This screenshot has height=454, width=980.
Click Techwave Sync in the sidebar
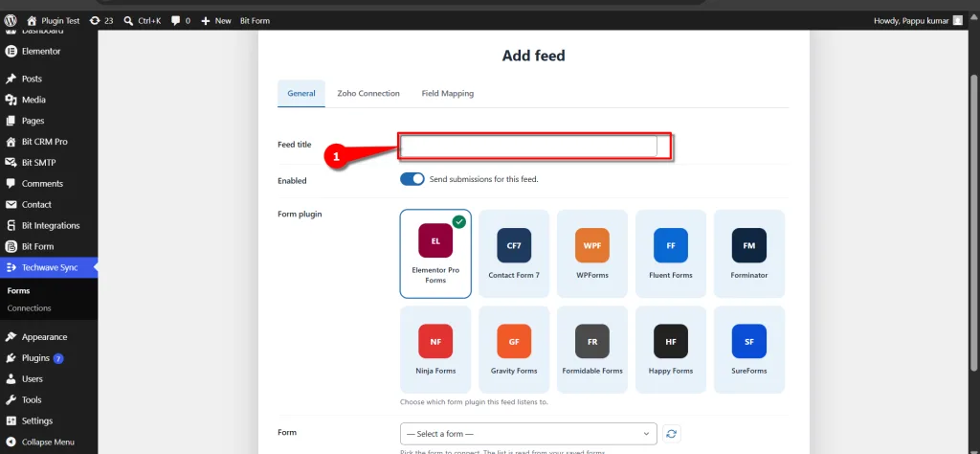(x=49, y=267)
